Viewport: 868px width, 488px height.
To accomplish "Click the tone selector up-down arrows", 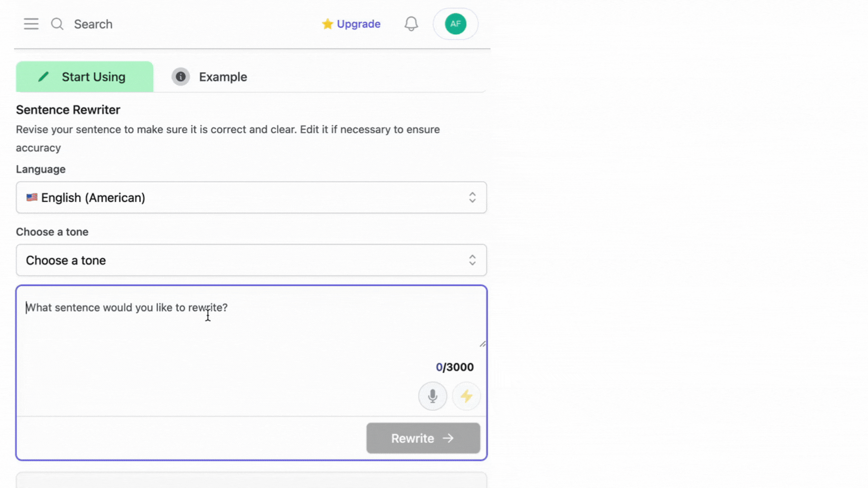I will pyautogui.click(x=472, y=260).
